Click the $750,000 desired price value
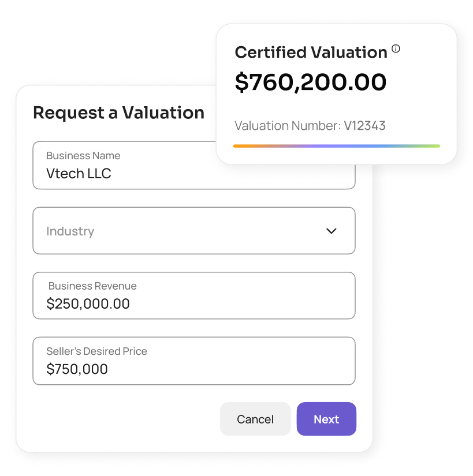This screenshot has height=476, width=473. [x=77, y=369]
